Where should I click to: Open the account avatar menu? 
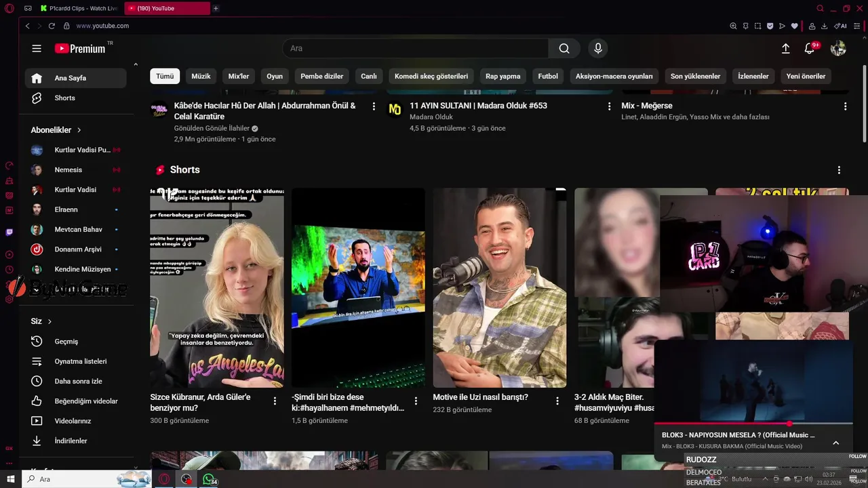[838, 48]
